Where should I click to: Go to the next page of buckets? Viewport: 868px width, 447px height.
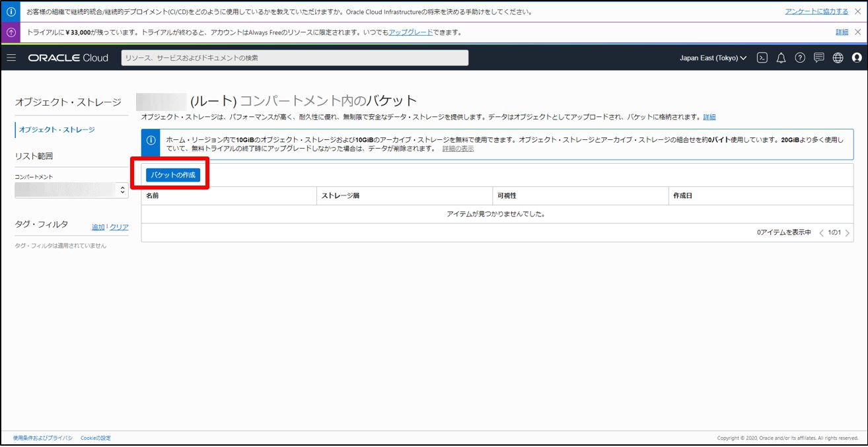click(x=848, y=232)
